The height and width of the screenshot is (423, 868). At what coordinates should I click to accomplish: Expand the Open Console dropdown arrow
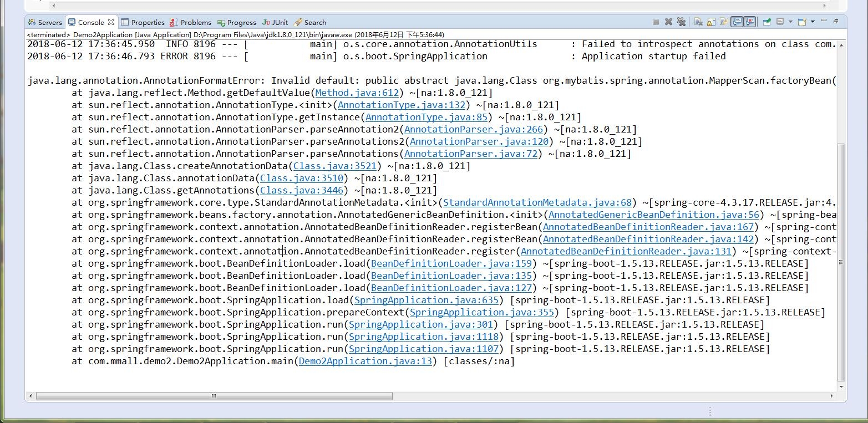click(x=813, y=22)
